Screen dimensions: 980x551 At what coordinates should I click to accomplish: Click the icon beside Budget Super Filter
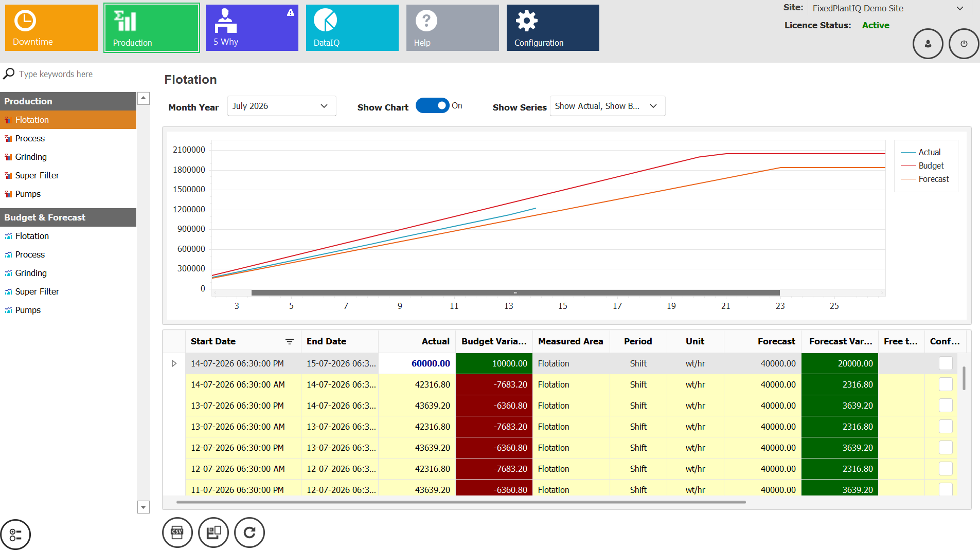click(8, 291)
